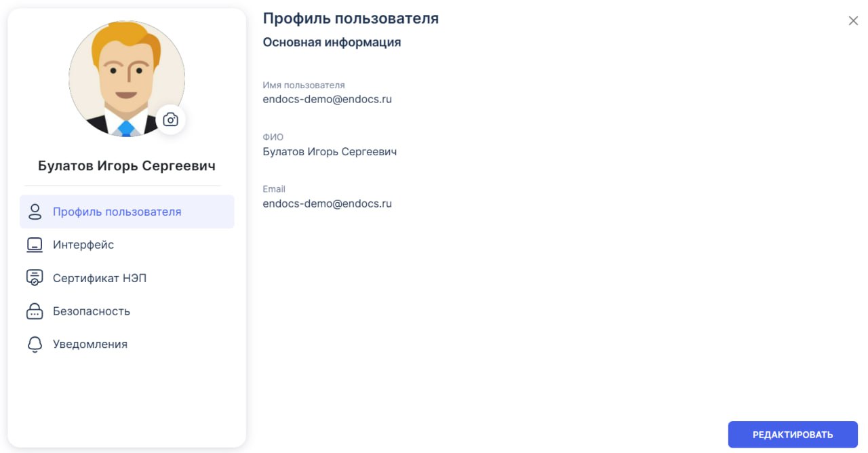Viewport: 868px width, 453px height.
Task: Click the Уведомления bell icon
Action: coord(35,344)
